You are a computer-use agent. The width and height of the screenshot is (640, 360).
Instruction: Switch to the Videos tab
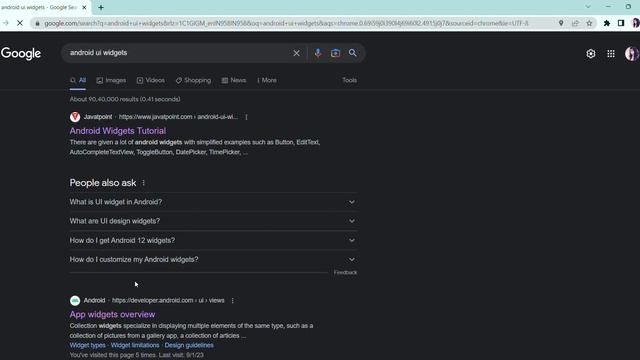click(151, 80)
